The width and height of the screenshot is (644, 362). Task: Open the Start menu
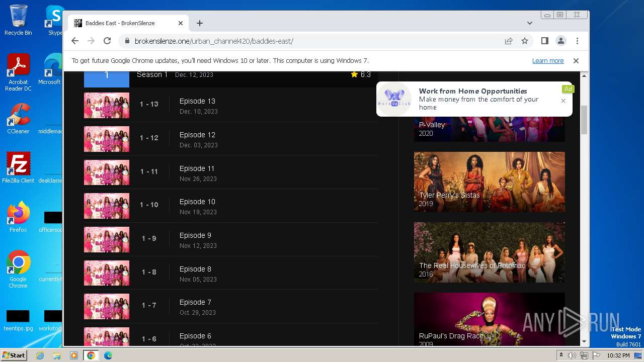tap(14, 355)
